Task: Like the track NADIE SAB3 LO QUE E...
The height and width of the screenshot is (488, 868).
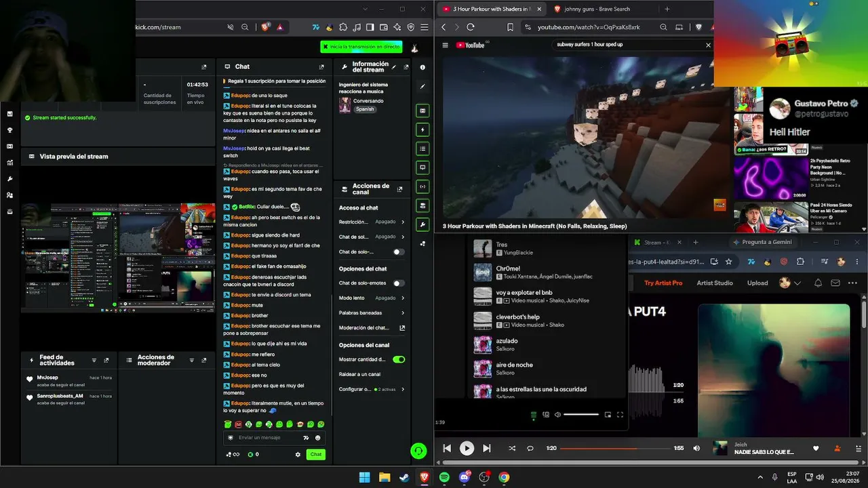Action: coord(816,448)
